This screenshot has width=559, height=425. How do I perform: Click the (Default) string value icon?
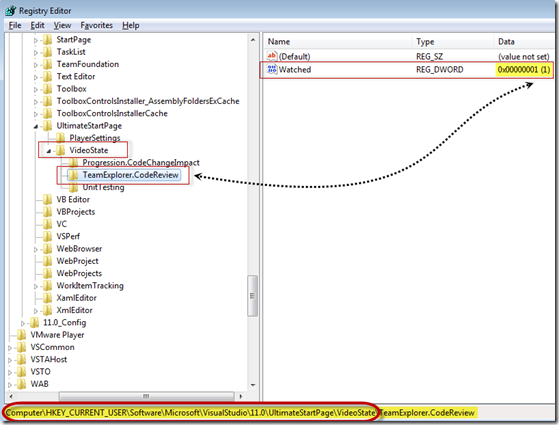tap(272, 56)
